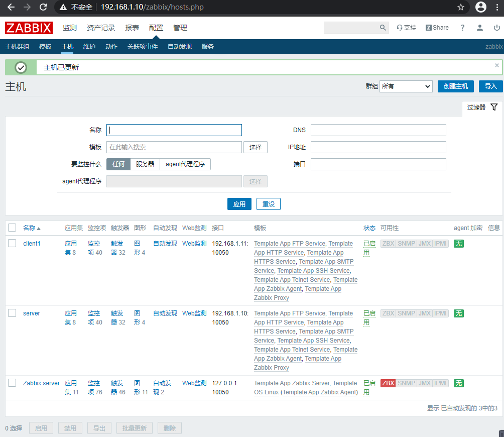Image resolution: width=504 pixels, height=437 pixels.
Task: Focus the DNS filter input
Action: [x=379, y=130]
